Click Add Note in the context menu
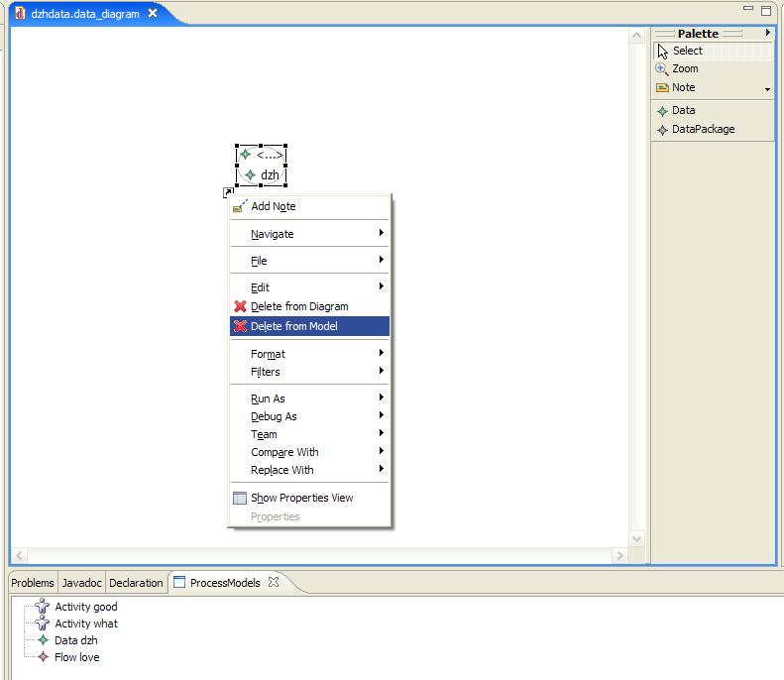Image resolution: width=784 pixels, height=680 pixels. pos(273,207)
